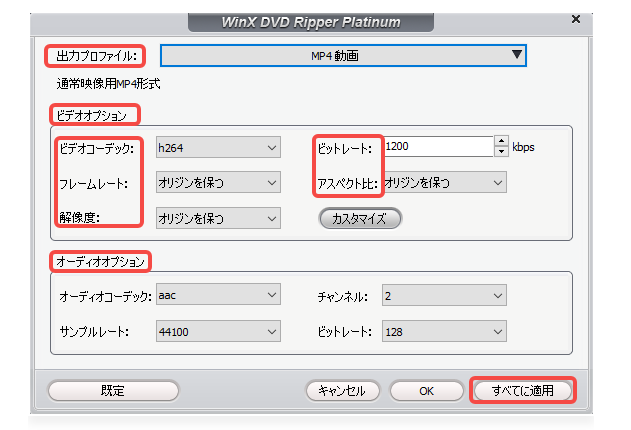This screenshot has height=430, width=631.
Task: Open the オーディオコーデック aac dropdown
Action: tap(218, 295)
